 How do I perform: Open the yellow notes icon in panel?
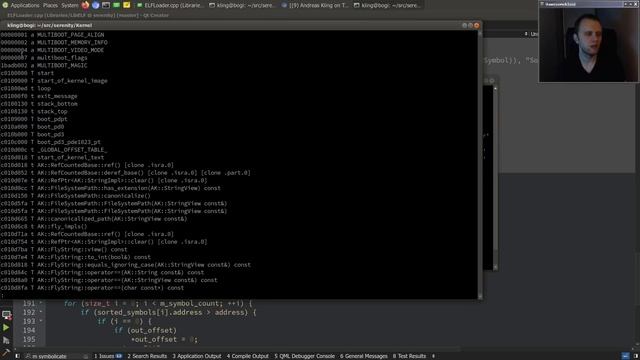pyautogui.click(x=127, y=5)
